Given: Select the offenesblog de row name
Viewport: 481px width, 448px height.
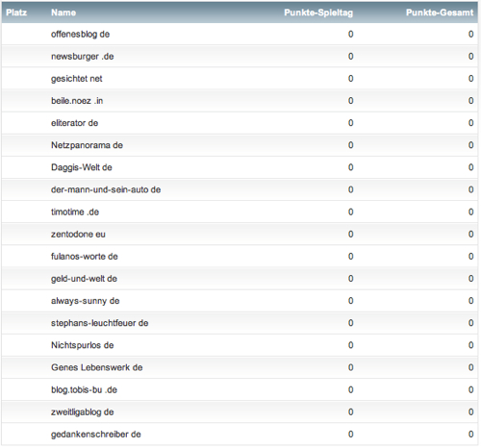Looking at the screenshot, I should (x=80, y=35).
